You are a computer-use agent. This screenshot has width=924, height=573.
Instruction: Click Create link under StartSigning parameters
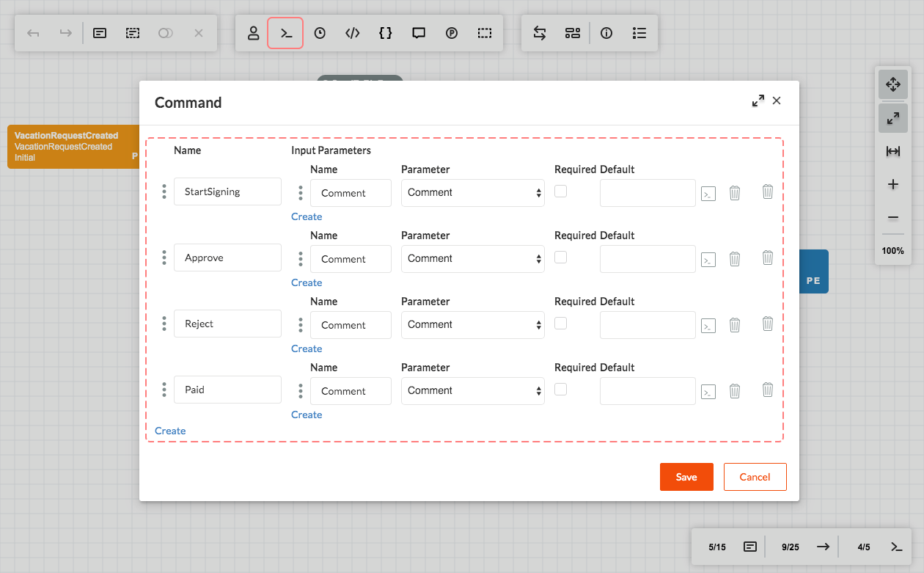[307, 216]
